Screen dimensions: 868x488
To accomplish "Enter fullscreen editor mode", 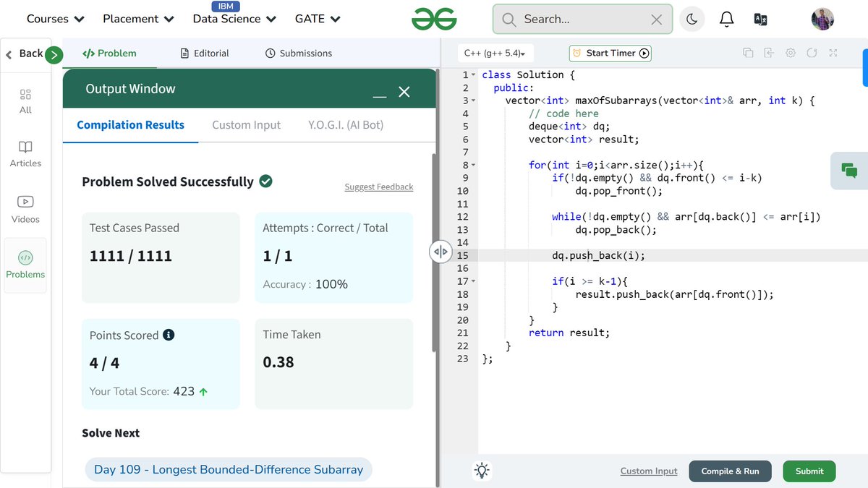I will [833, 53].
